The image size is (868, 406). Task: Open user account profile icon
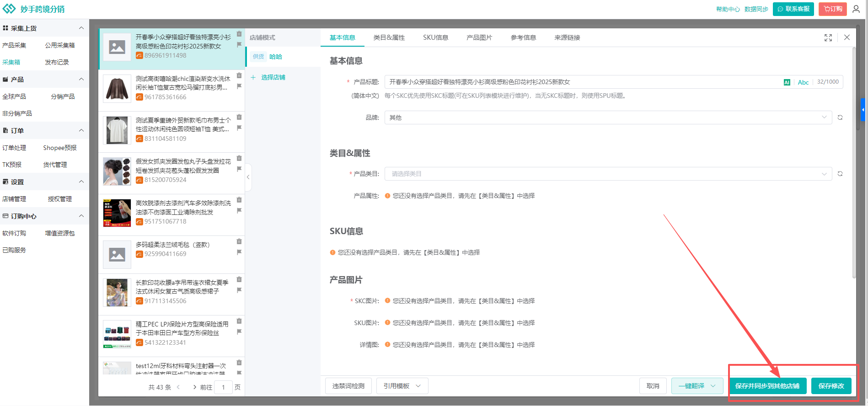point(856,9)
